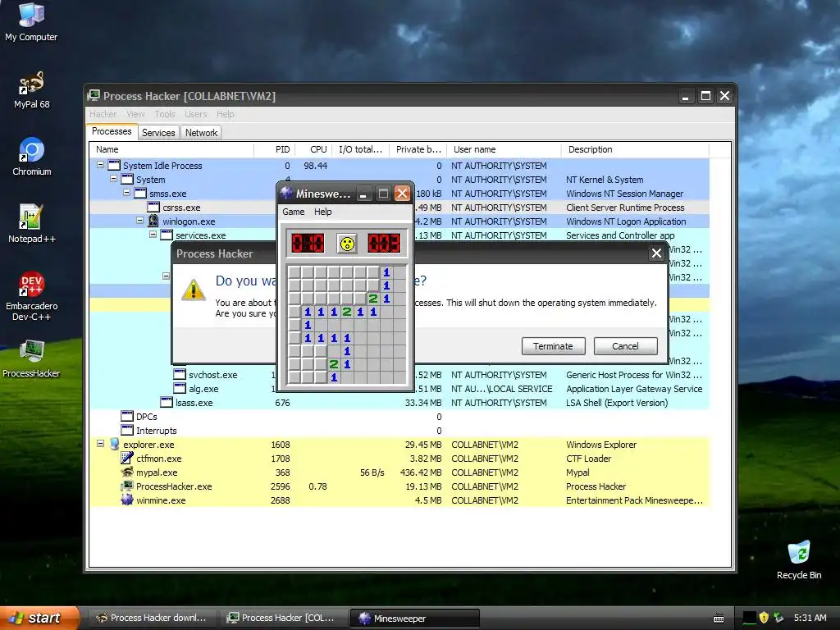Sort by the Description column header
840x630 pixels.
[x=635, y=149]
